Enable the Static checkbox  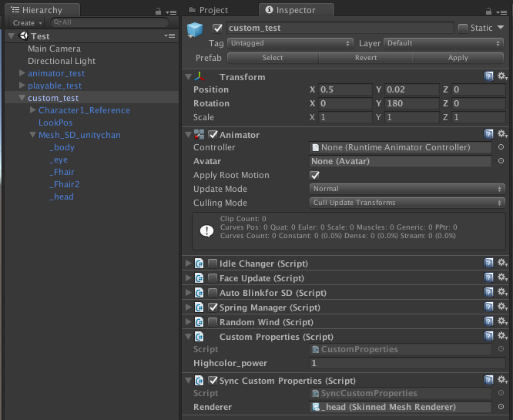[463, 29]
